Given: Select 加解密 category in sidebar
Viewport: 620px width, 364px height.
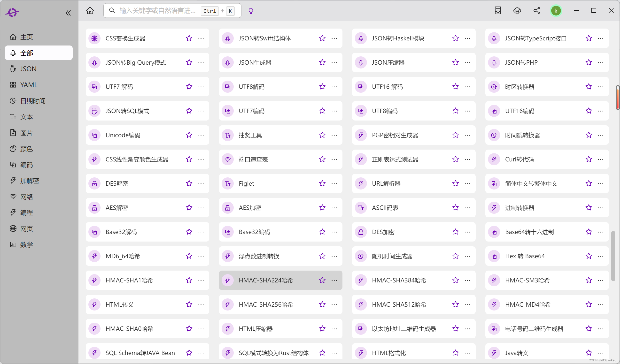Looking at the screenshot, I should pyautogui.click(x=30, y=181).
